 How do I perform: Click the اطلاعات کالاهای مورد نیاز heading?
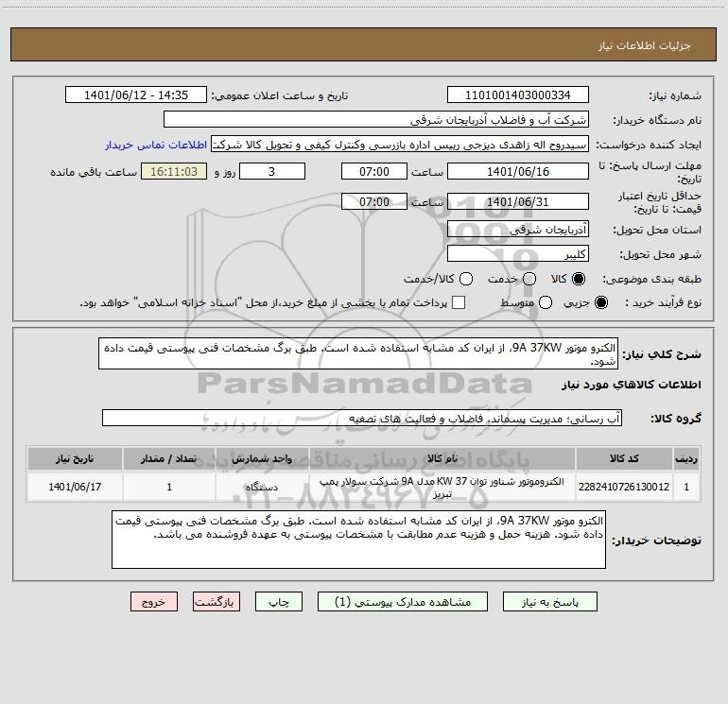(631, 385)
